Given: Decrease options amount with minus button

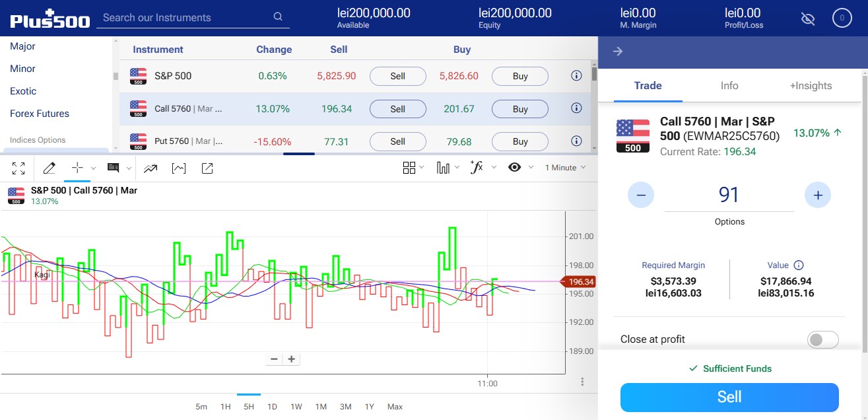Looking at the screenshot, I should [641, 195].
